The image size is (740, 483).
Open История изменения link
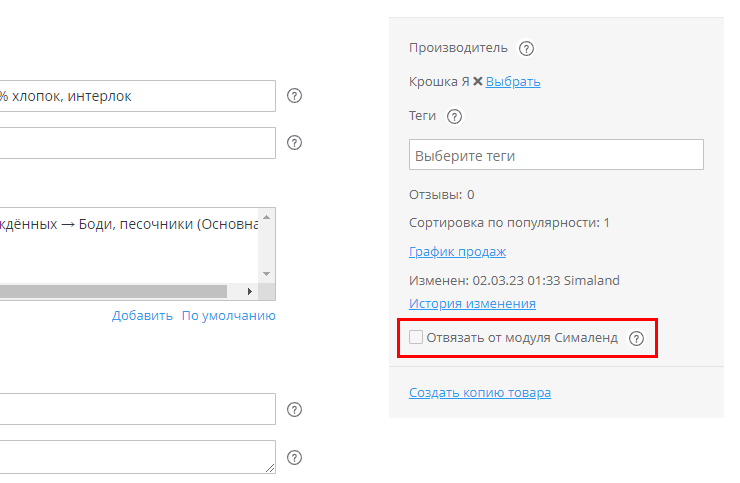(x=472, y=303)
